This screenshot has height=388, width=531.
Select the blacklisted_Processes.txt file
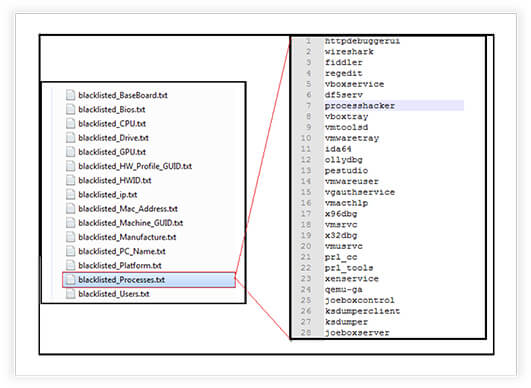click(149, 280)
